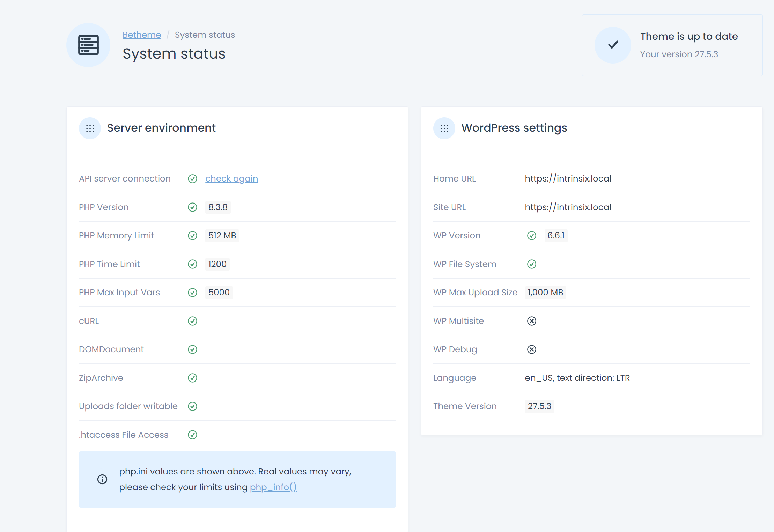774x532 pixels.
Task: Click the WP Version green check icon
Action: 532,236
